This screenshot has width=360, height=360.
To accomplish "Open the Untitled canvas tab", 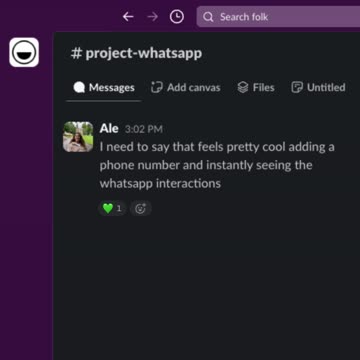I will click(x=318, y=88).
